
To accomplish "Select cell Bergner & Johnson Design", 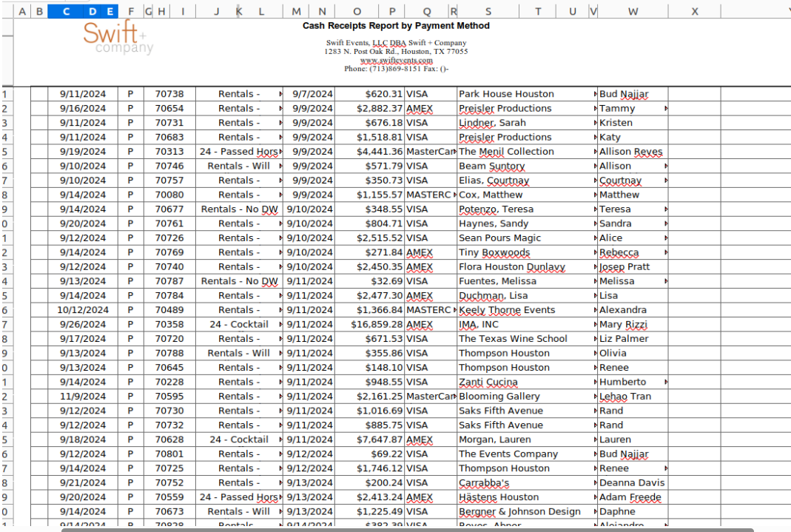I will pyautogui.click(x=527, y=511).
